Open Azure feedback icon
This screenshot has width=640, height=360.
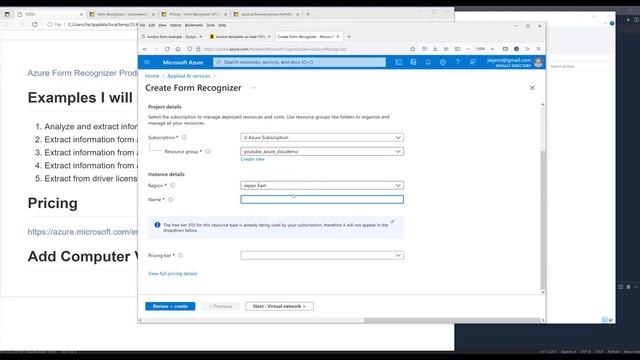472,62
